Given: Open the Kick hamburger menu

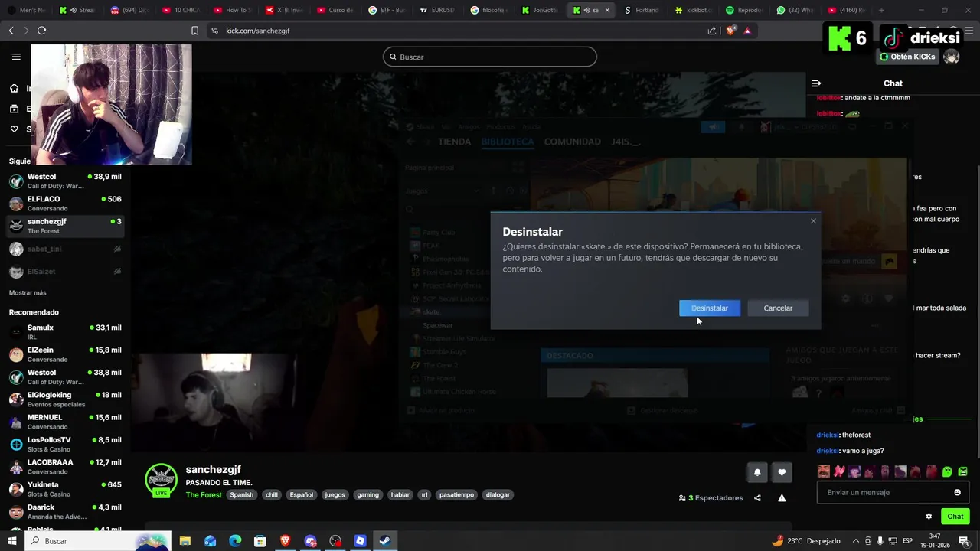Looking at the screenshot, I should coord(16,57).
